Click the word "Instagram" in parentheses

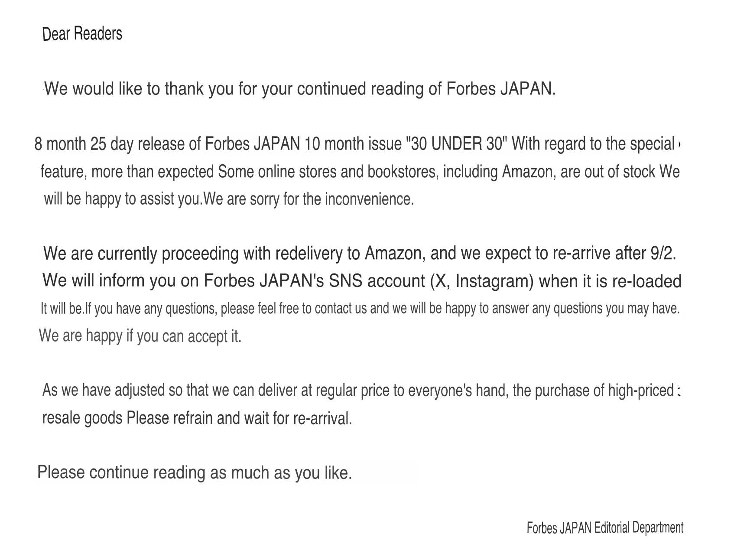pos(494,281)
